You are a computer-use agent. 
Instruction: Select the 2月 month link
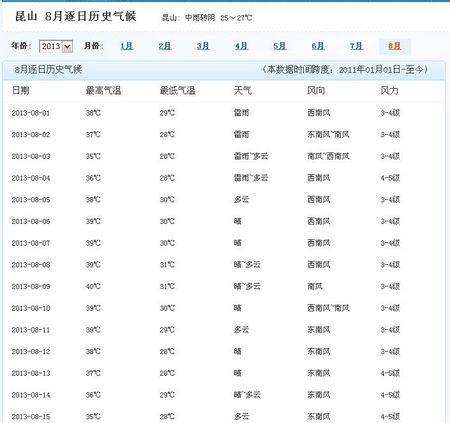165,46
